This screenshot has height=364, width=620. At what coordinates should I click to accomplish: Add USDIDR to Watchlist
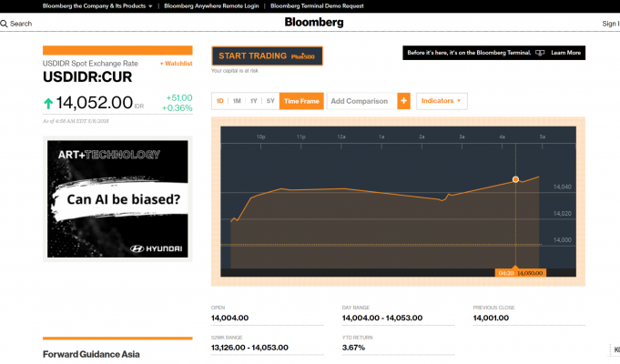176,64
